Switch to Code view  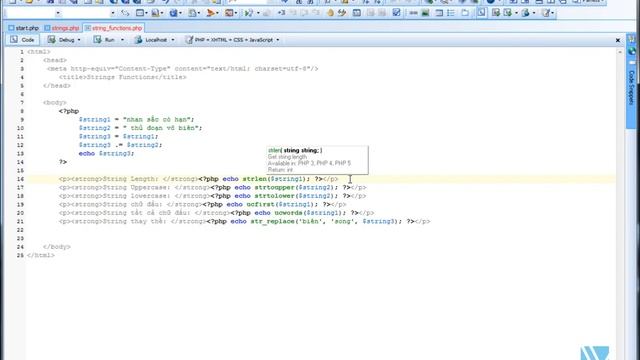tap(22, 40)
